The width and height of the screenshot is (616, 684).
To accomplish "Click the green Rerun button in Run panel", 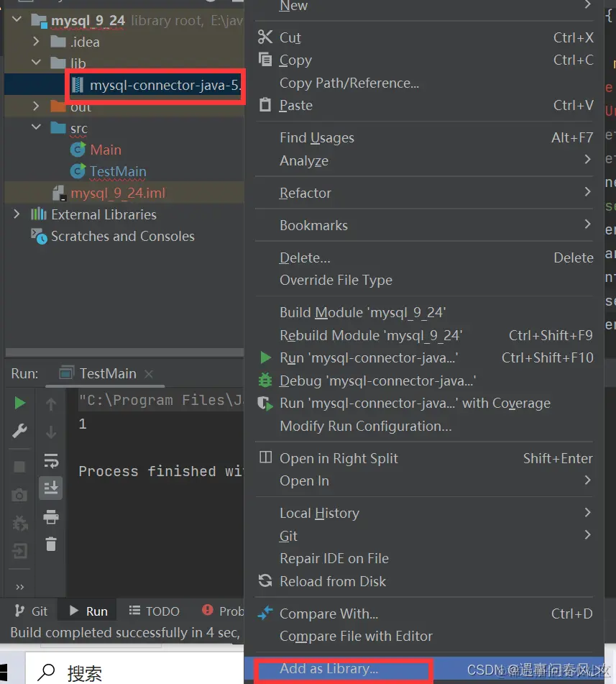I will point(19,403).
